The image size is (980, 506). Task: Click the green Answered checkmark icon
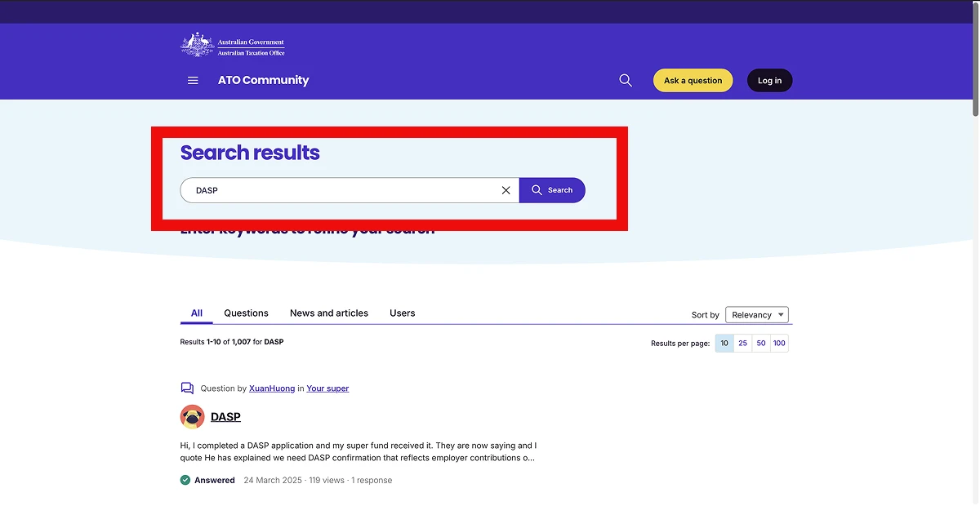[x=185, y=481]
